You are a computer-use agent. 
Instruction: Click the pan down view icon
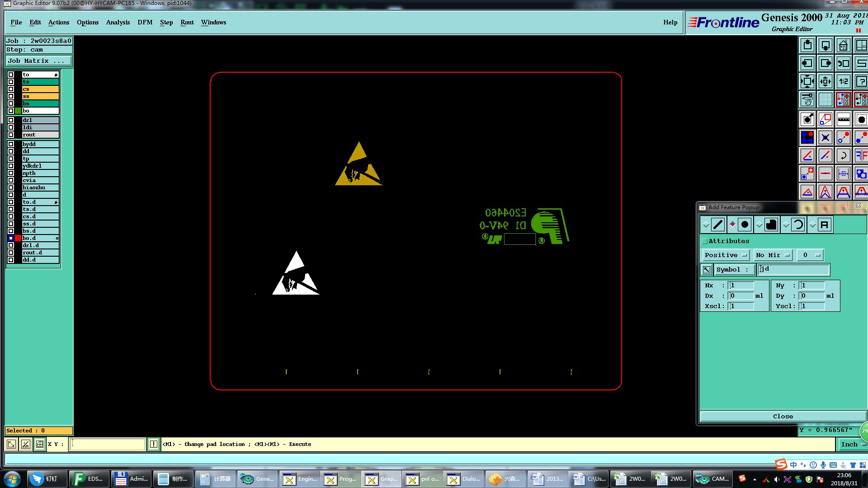[x=826, y=45]
